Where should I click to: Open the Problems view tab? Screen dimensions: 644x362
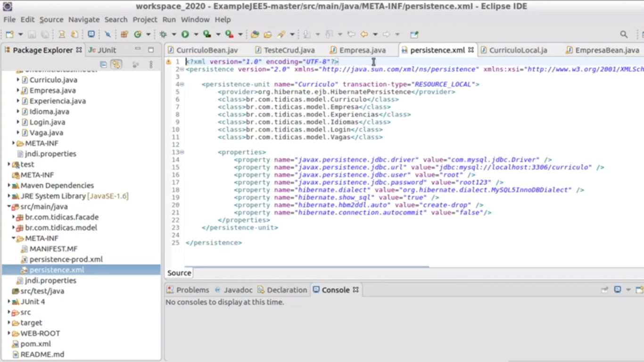pyautogui.click(x=188, y=290)
